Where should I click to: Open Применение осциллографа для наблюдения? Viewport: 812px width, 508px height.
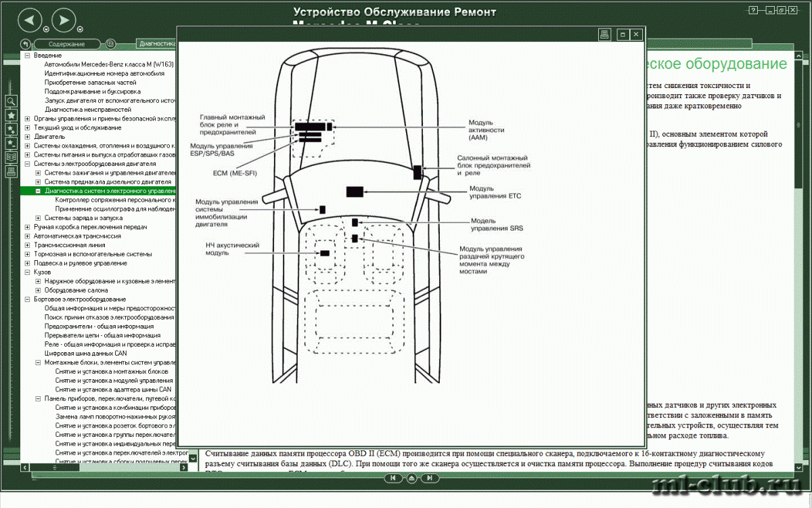115,209
